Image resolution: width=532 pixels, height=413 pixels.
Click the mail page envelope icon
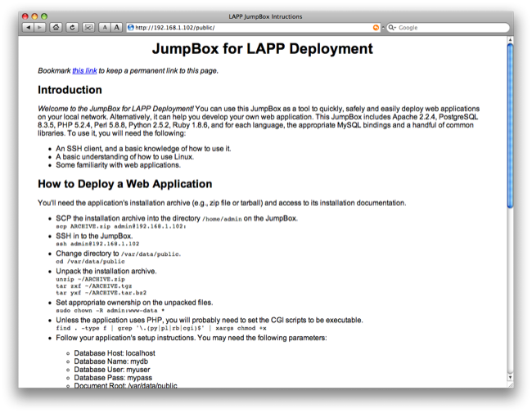(x=88, y=28)
